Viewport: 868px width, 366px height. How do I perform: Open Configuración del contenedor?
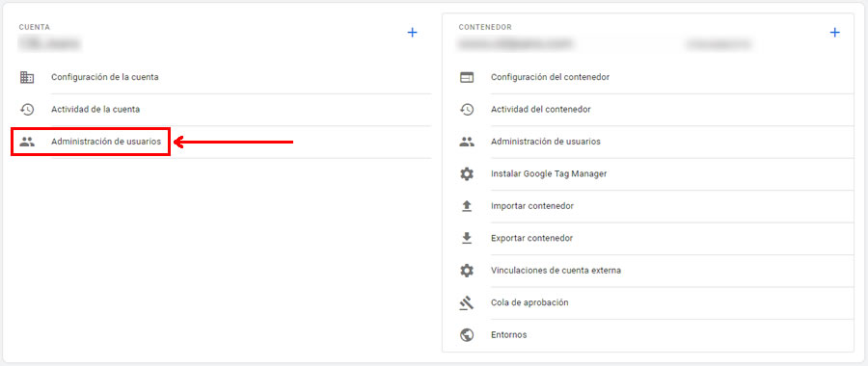pyautogui.click(x=551, y=77)
